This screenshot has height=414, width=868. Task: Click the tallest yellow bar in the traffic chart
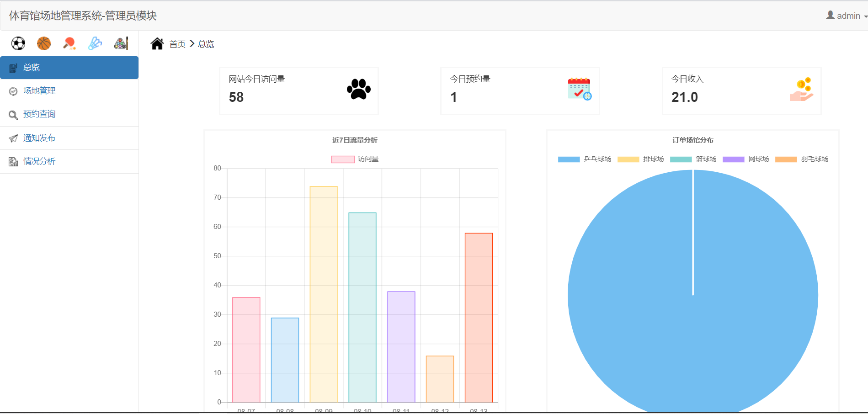coord(324,294)
